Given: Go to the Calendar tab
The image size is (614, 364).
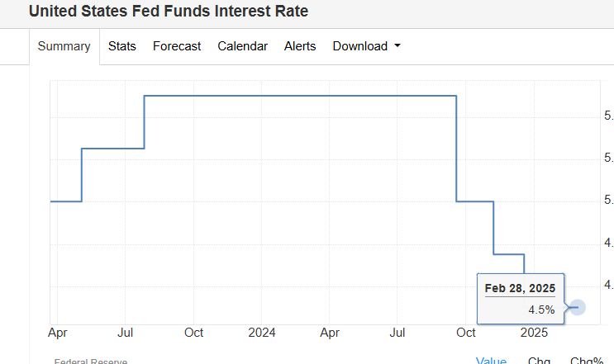Looking at the screenshot, I should (x=242, y=46).
